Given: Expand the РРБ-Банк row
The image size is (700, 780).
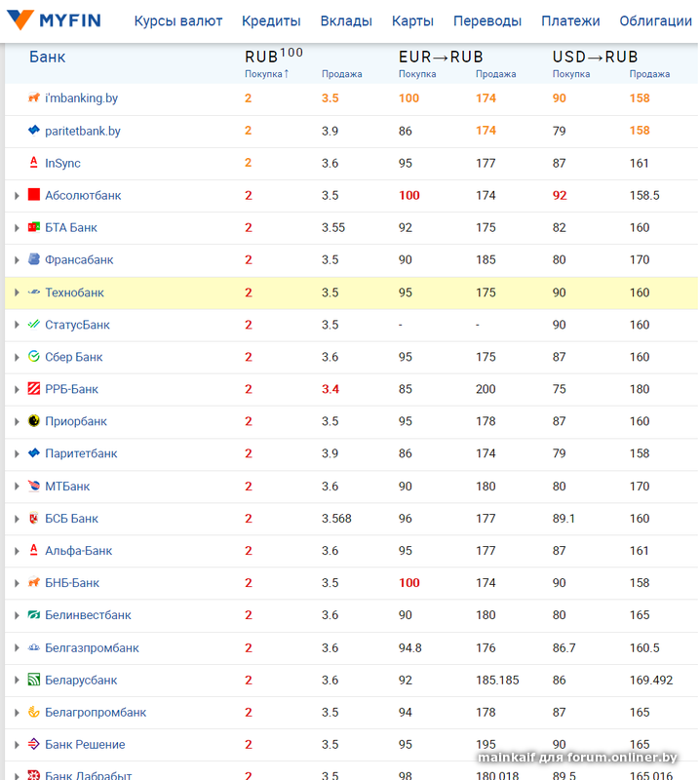Looking at the screenshot, I should click(17, 389).
